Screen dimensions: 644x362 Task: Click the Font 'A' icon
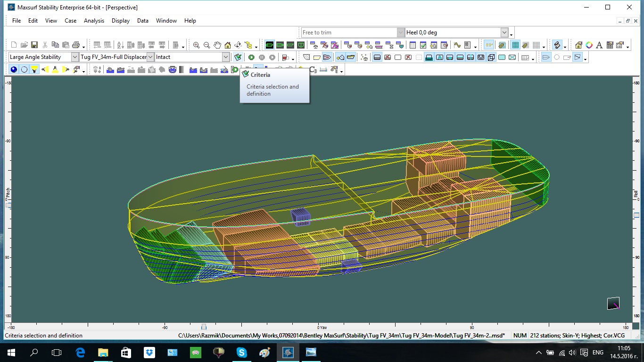pyautogui.click(x=599, y=45)
